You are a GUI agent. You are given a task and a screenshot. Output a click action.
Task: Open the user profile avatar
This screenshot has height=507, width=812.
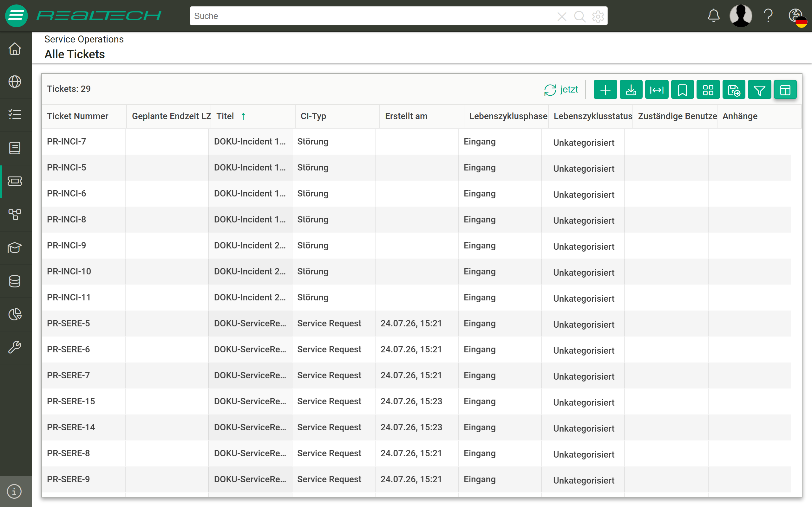[741, 16]
